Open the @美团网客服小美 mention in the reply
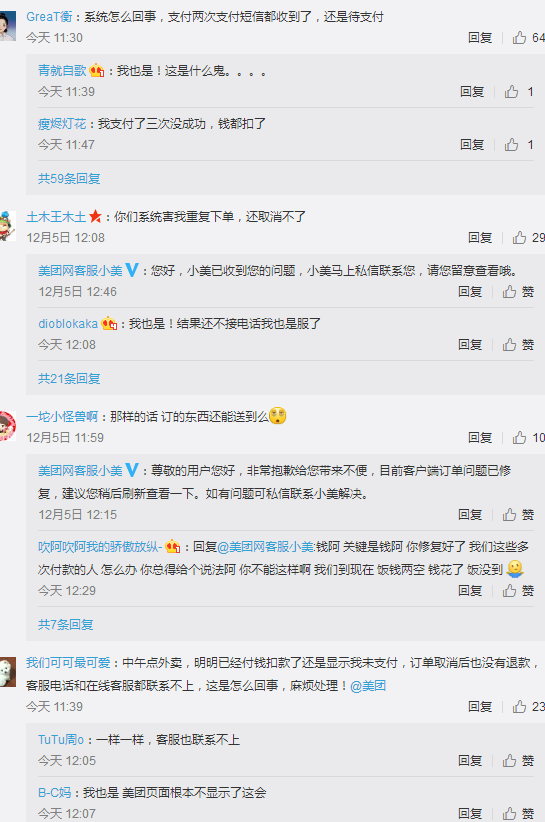This screenshot has width=545, height=822. (266, 547)
